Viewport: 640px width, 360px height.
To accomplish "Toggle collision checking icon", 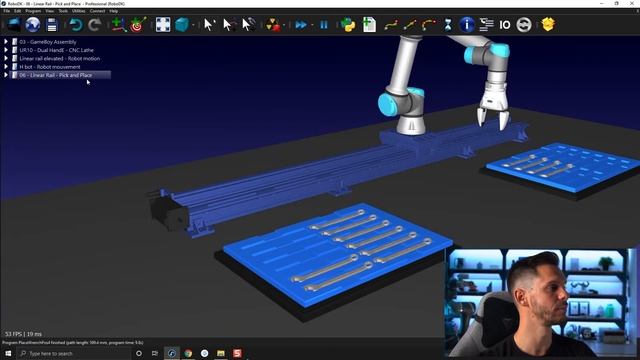I will [273, 25].
